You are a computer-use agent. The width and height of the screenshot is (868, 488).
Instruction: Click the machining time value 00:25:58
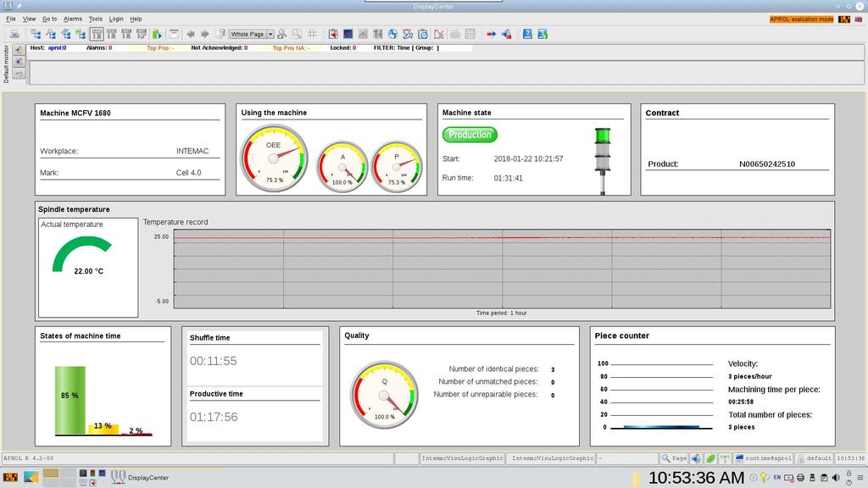[x=741, y=402]
